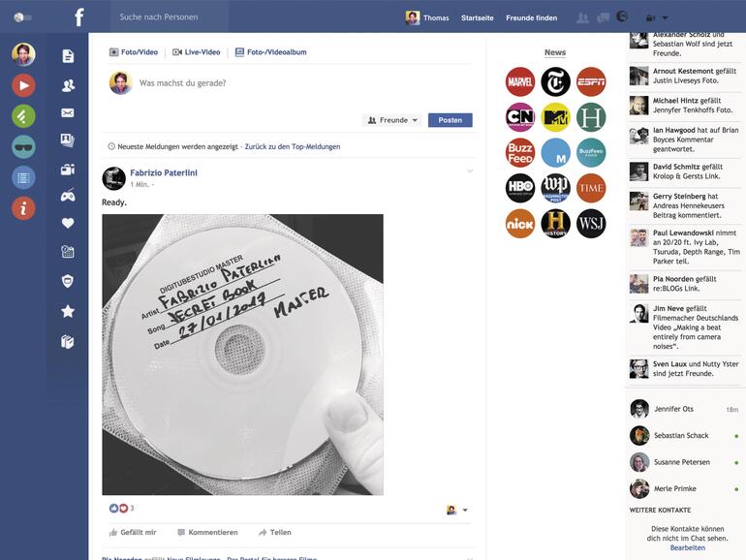746x560 pixels.
Task: Click the green Feedly sidebar icon
Action: [23, 116]
